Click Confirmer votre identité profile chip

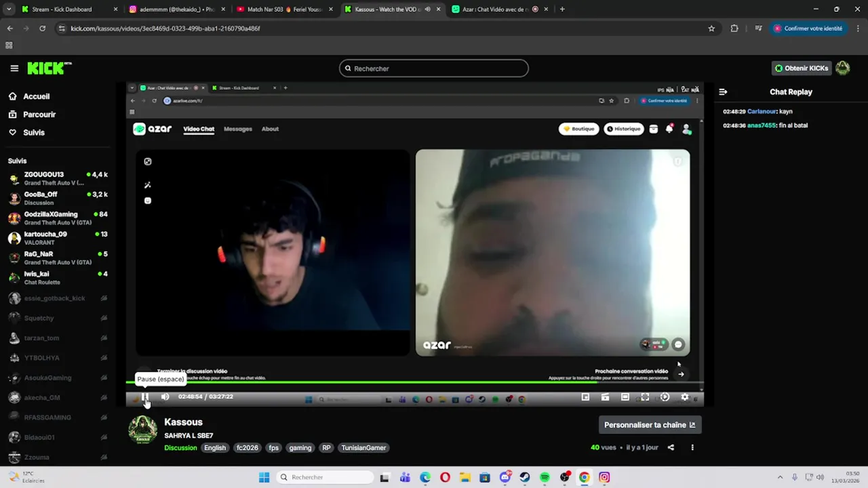click(x=808, y=28)
